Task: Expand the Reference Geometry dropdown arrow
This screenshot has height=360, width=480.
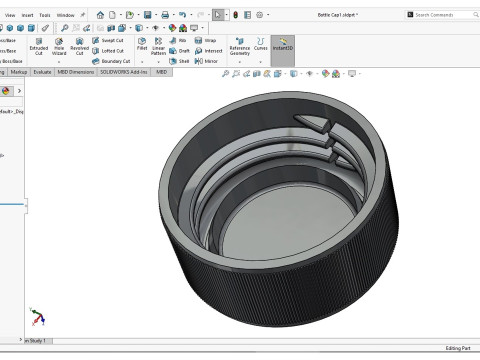Action: [240, 62]
